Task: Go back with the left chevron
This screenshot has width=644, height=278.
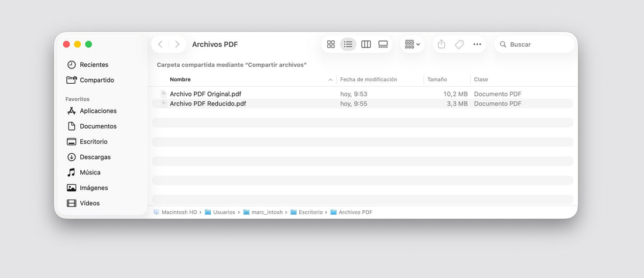Action: (x=160, y=44)
